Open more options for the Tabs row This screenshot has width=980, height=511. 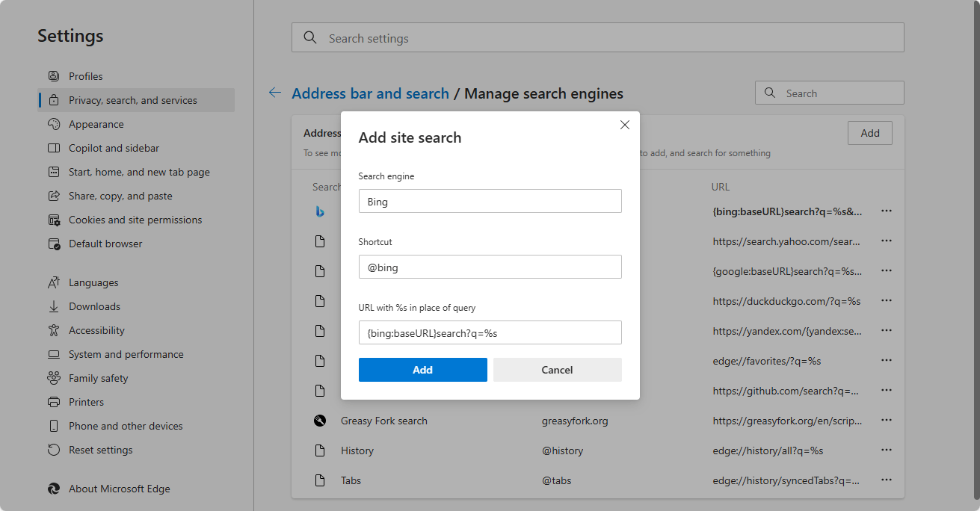click(887, 480)
